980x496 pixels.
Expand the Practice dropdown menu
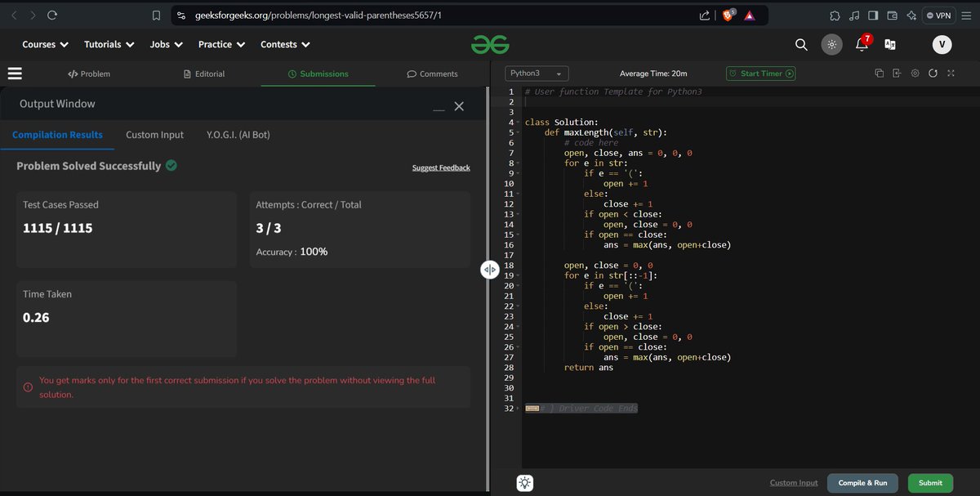221,45
